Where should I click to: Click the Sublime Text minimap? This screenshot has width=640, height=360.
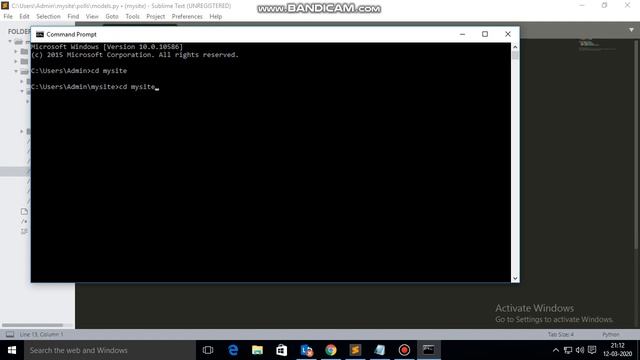(x=597, y=44)
